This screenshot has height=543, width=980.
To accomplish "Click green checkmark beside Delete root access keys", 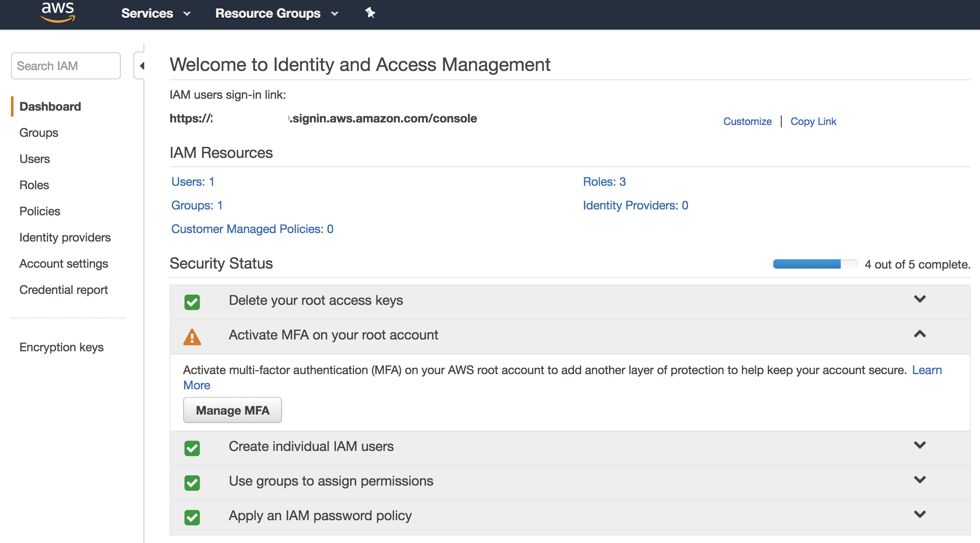I will point(192,302).
